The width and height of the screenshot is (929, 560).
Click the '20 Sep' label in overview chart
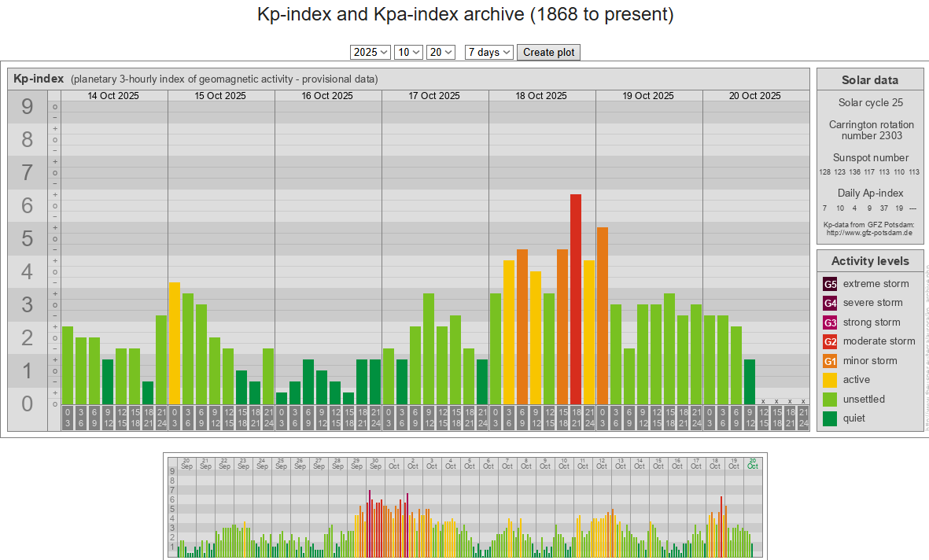pyautogui.click(x=186, y=463)
